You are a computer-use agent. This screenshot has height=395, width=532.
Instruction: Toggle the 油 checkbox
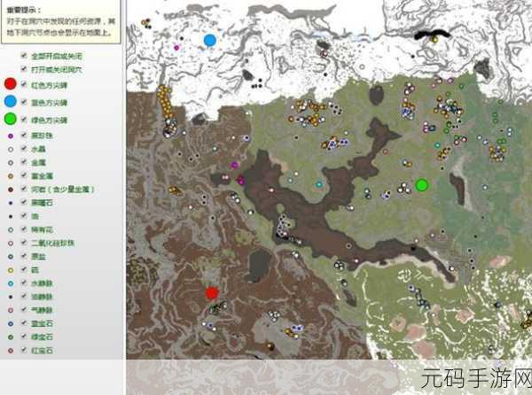pos(24,215)
